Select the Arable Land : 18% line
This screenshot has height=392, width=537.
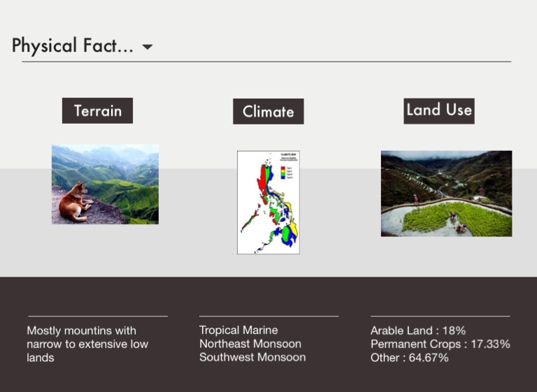[x=417, y=331]
